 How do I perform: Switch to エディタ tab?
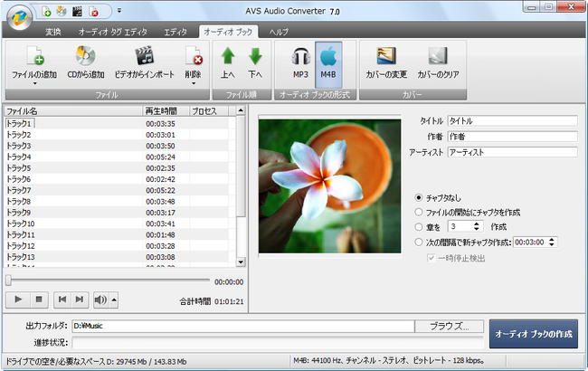[x=175, y=33]
